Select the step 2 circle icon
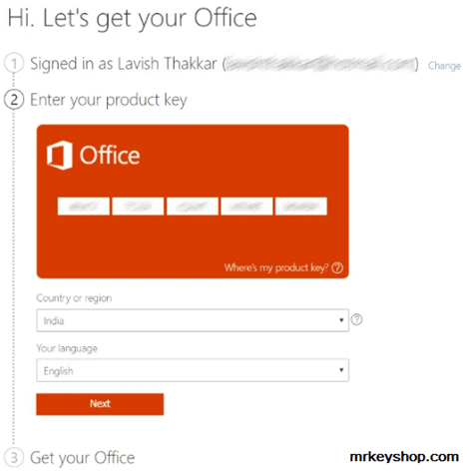This screenshot has height=476, width=470. pos(14,100)
